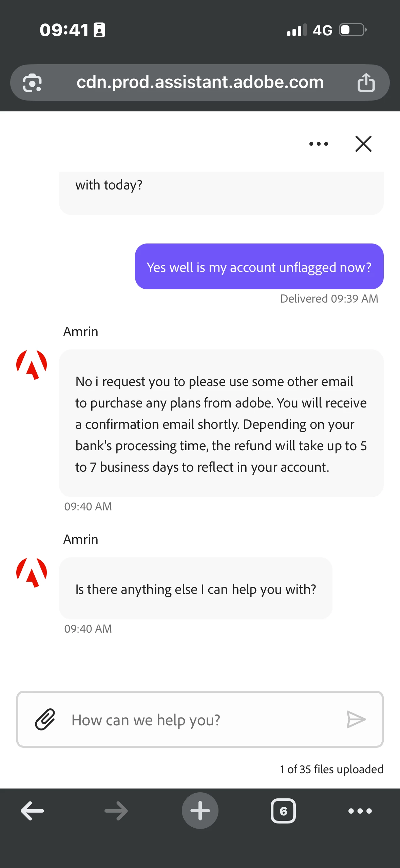The width and height of the screenshot is (400, 868).
Task: Tap the 'Yes well is my account unflagged now?' bubble
Action: tap(259, 267)
